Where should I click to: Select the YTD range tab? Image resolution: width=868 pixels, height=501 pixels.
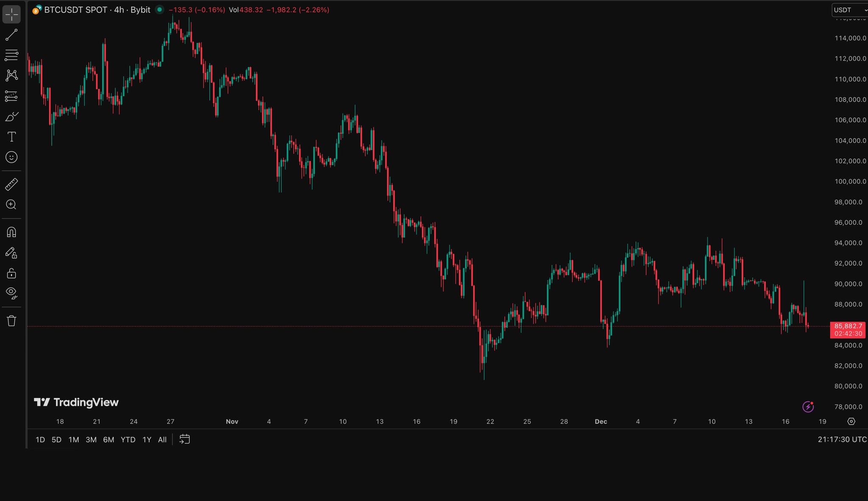pos(128,440)
